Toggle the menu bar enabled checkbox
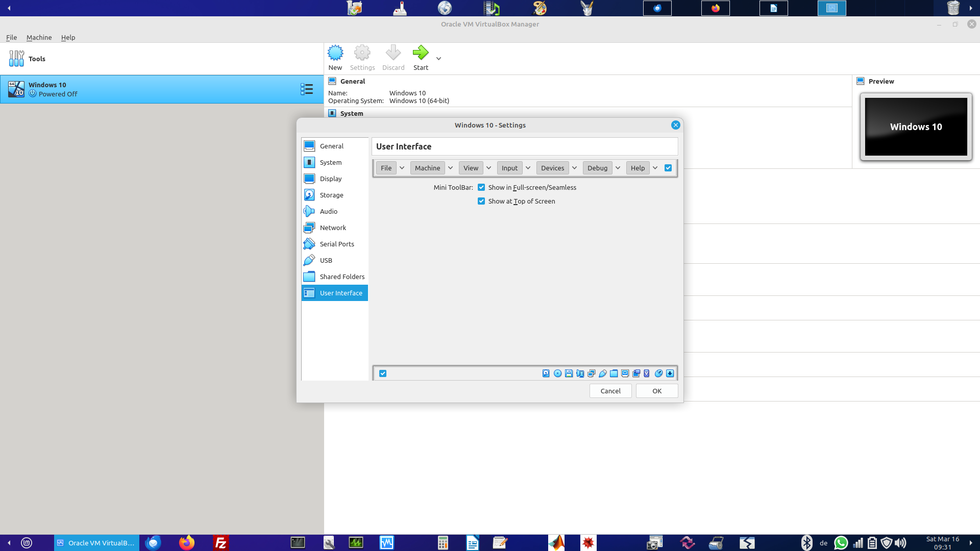This screenshot has width=980, height=551. (668, 168)
